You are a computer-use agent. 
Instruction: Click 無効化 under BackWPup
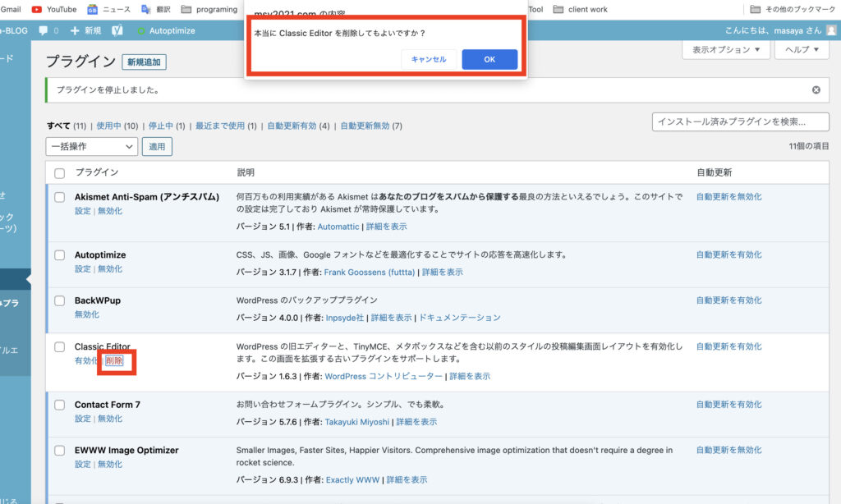click(87, 314)
